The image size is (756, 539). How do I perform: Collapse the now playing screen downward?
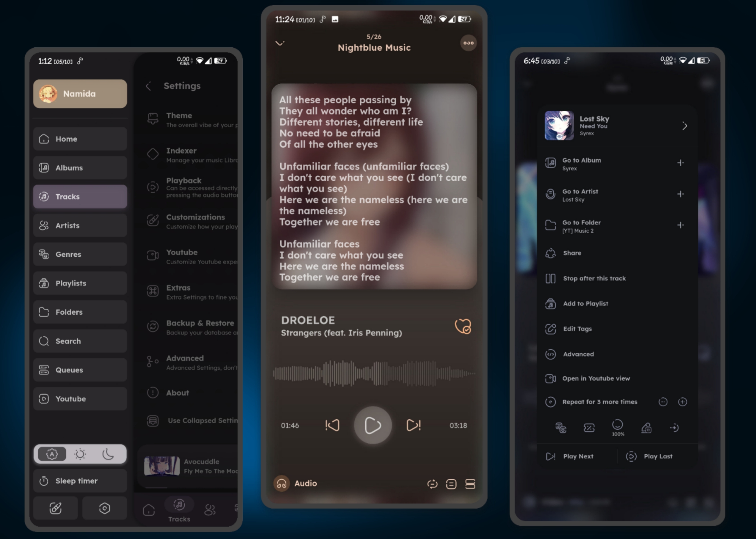(x=280, y=43)
